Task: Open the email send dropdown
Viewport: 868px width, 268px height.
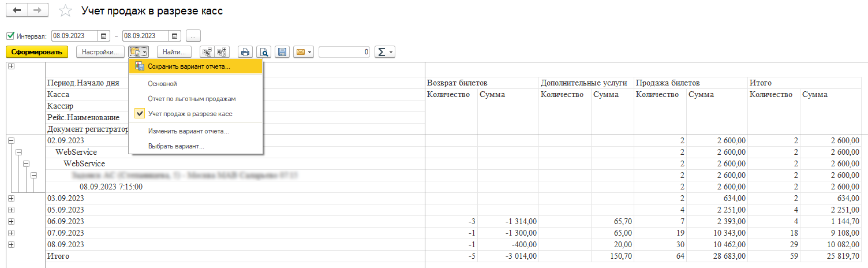Action: tap(303, 52)
